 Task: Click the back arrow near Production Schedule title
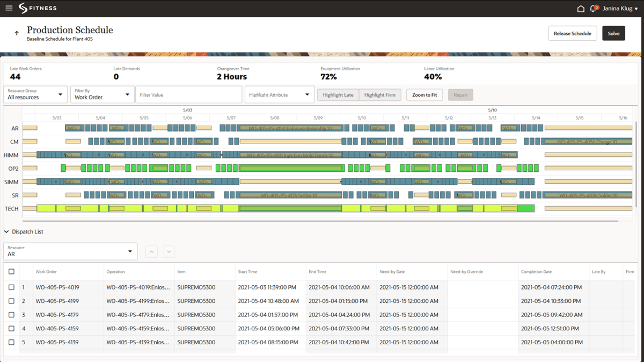pyautogui.click(x=16, y=33)
